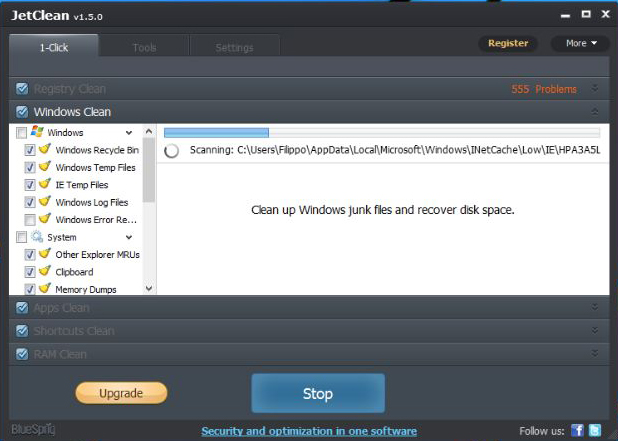The height and width of the screenshot is (441, 618).
Task: Switch to the Settings tab
Action: (x=235, y=48)
